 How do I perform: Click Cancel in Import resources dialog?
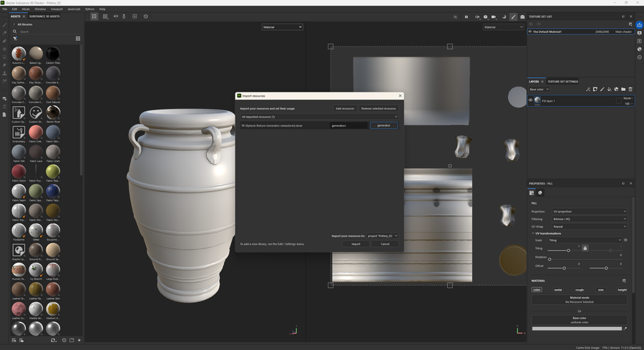(385, 244)
